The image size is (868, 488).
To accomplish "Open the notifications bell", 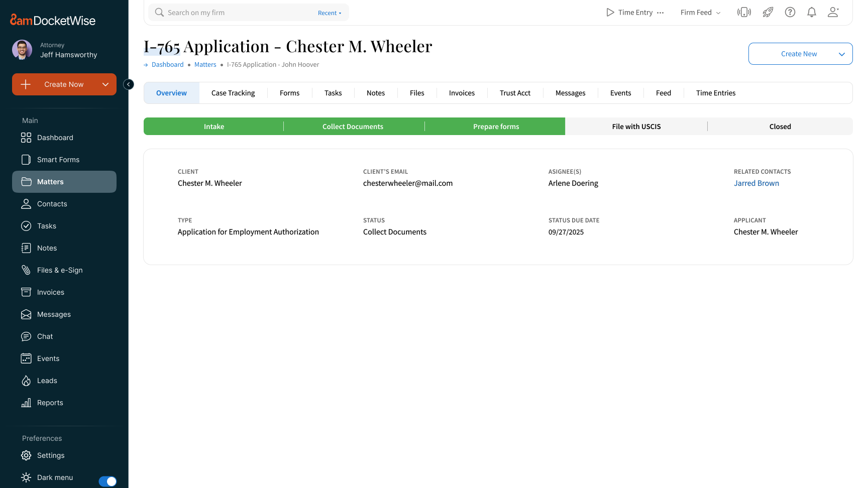I will coord(811,12).
